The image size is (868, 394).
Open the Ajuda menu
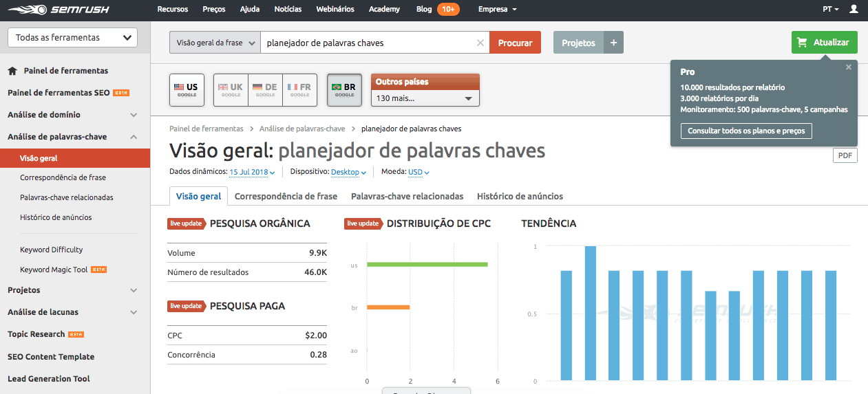click(x=250, y=10)
